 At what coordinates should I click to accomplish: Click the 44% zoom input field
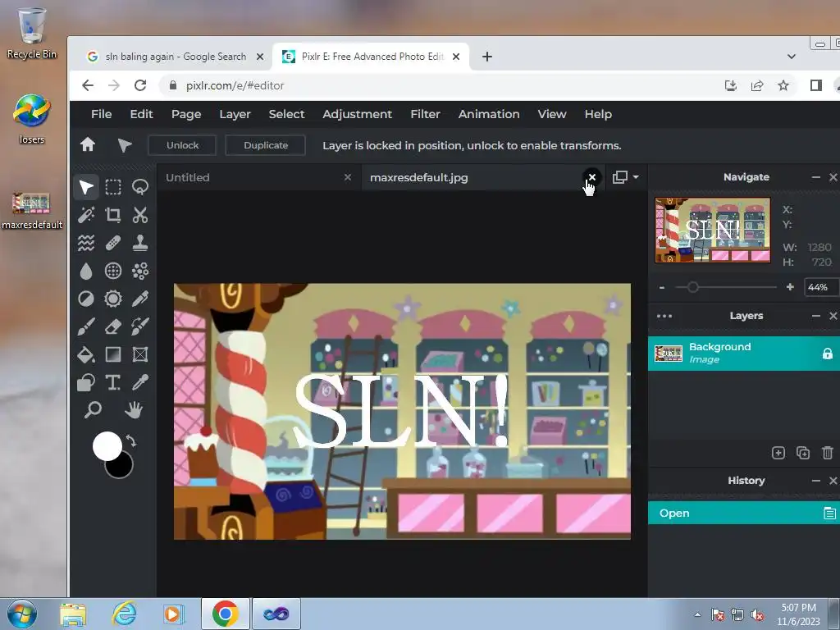821,287
